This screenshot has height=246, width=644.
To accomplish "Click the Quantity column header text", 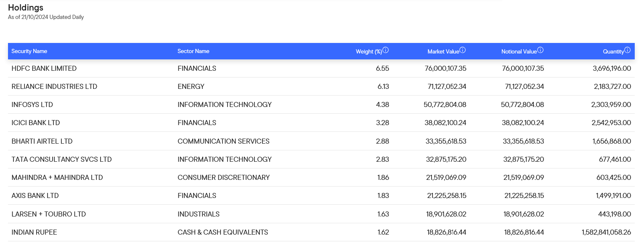I will [x=613, y=52].
